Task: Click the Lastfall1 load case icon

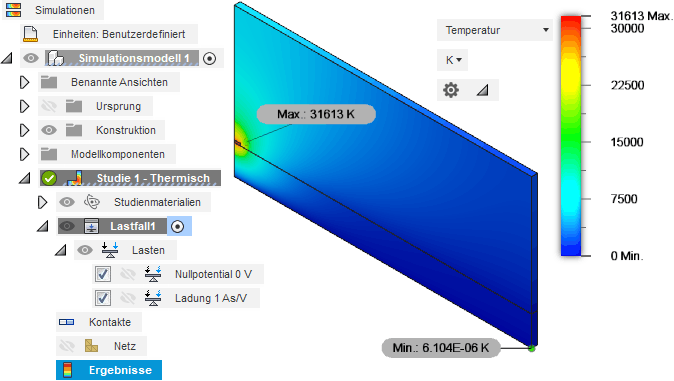Action: (92, 226)
